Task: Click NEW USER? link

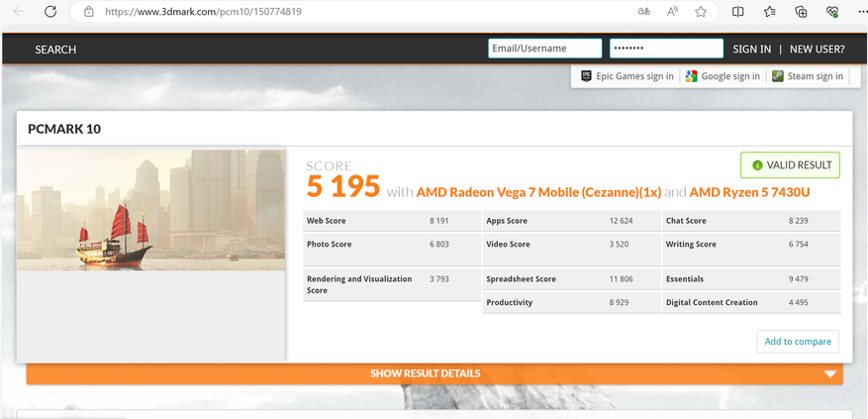Action: tap(818, 49)
